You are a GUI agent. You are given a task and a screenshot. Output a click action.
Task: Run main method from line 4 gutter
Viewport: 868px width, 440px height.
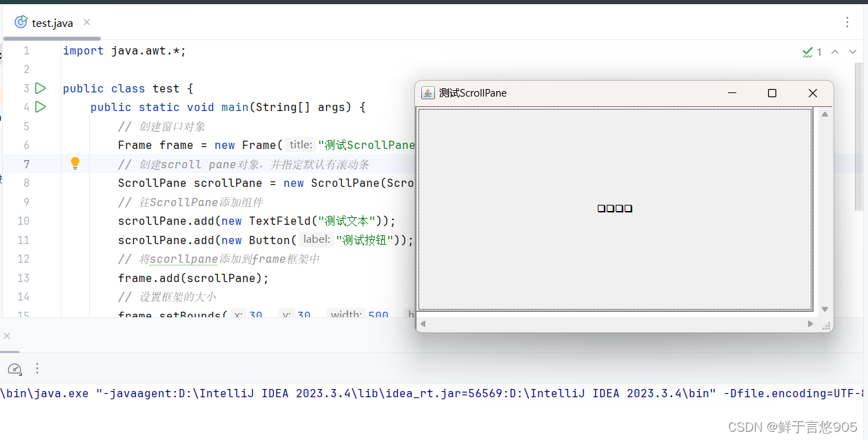[x=41, y=107]
